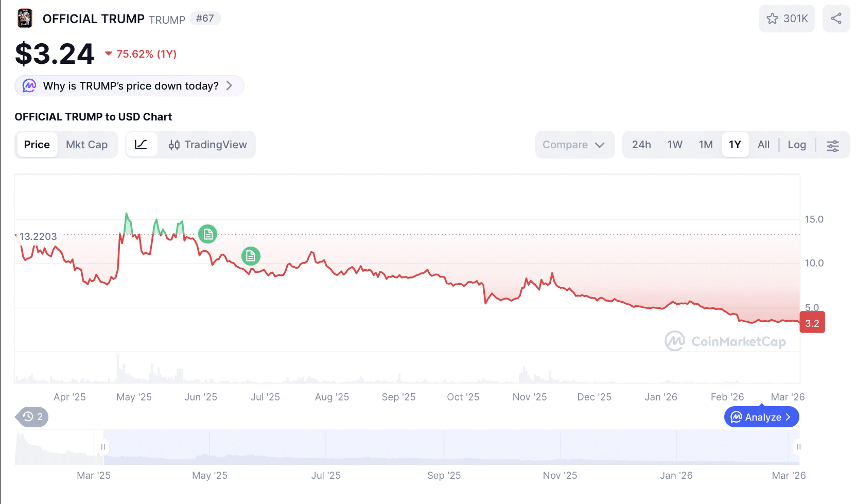Select the line chart view icon

pyautogui.click(x=141, y=145)
